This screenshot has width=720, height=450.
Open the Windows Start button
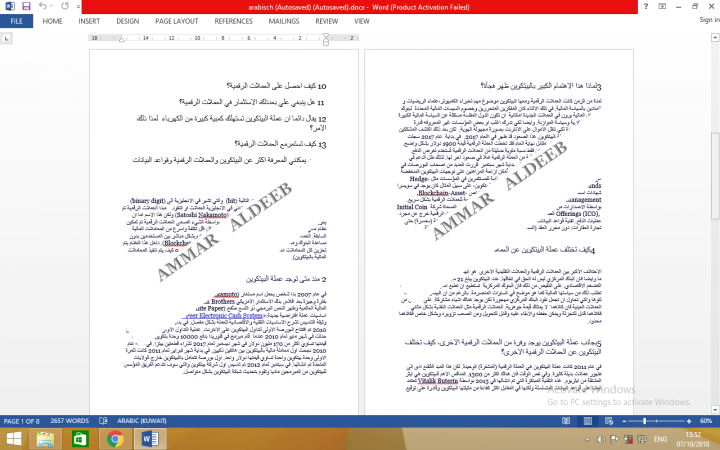tap(14, 439)
